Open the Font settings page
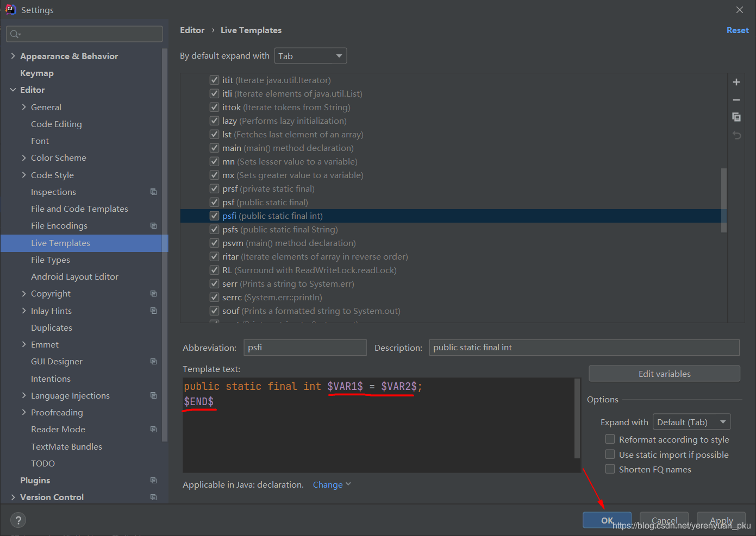The width and height of the screenshot is (756, 536). coord(40,141)
